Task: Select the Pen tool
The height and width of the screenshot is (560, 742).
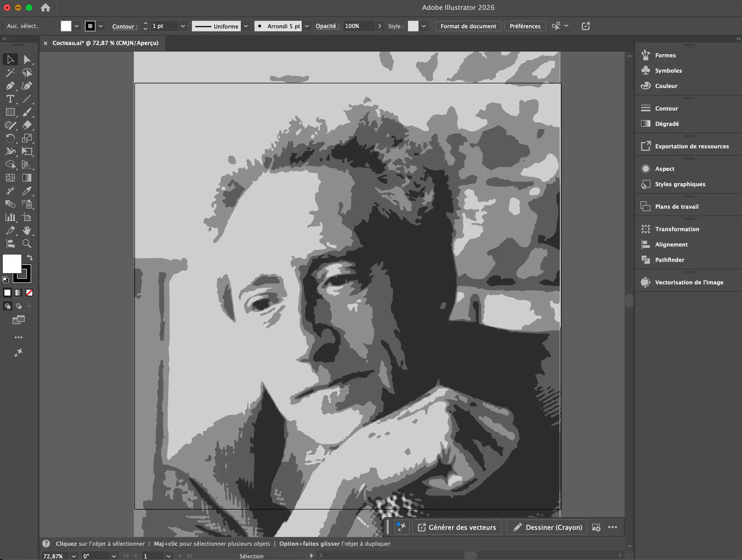Action: pos(10,86)
